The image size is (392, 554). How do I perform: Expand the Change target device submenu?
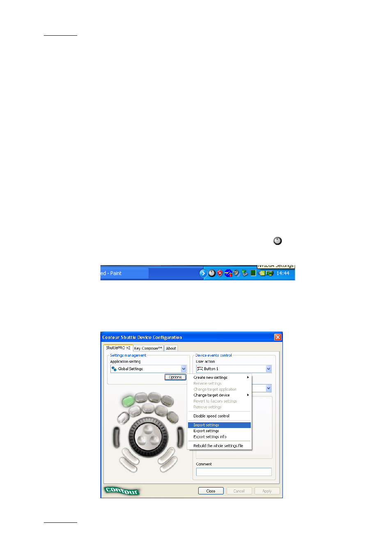(x=219, y=395)
